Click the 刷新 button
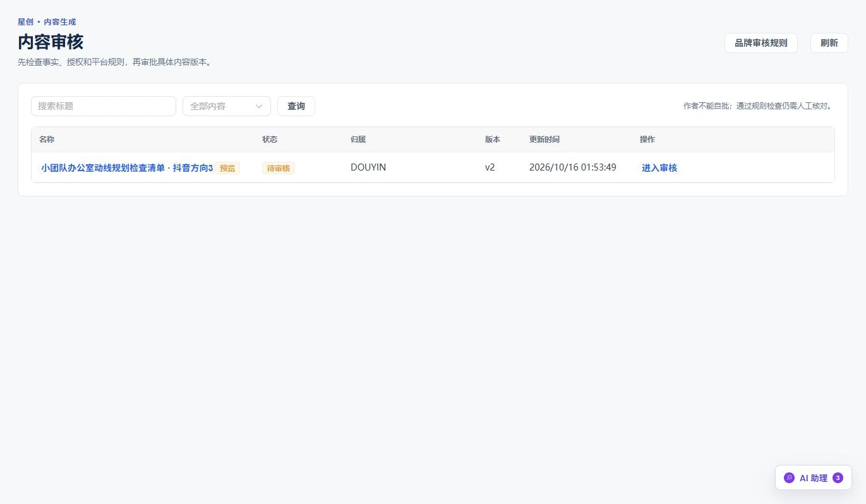866x504 pixels. (829, 43)
